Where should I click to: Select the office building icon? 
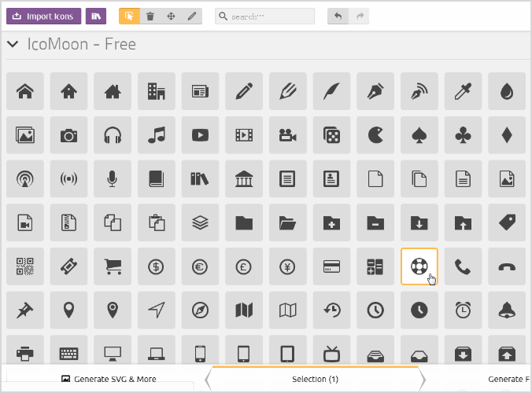(x=157, y=91)
